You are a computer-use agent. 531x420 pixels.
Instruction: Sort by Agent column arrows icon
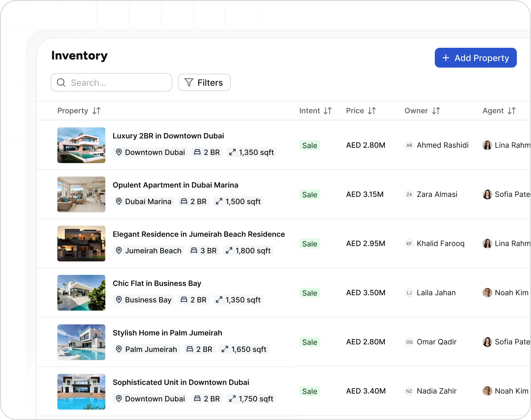[x=512, y=111]
